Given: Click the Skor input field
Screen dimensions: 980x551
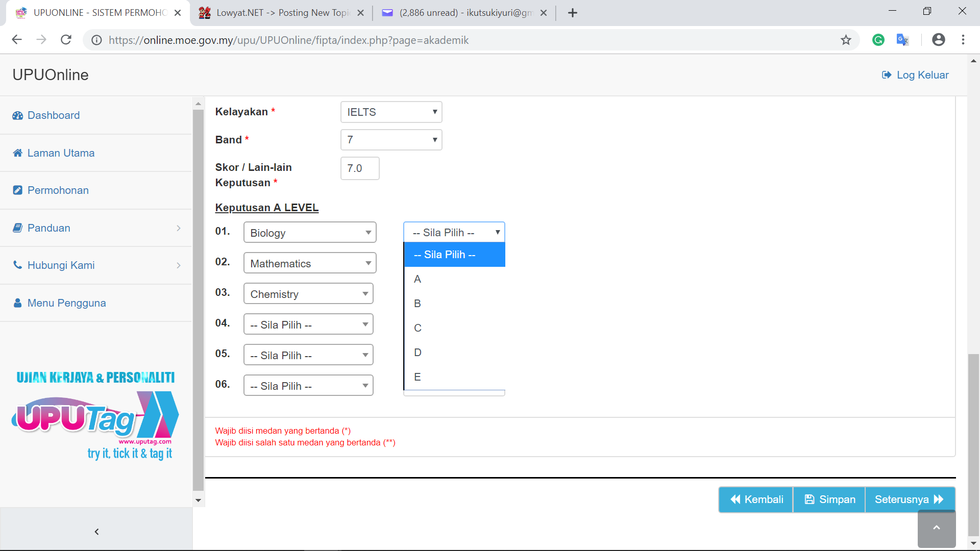Looking at the screenshot, I should [x=359, y=168].
